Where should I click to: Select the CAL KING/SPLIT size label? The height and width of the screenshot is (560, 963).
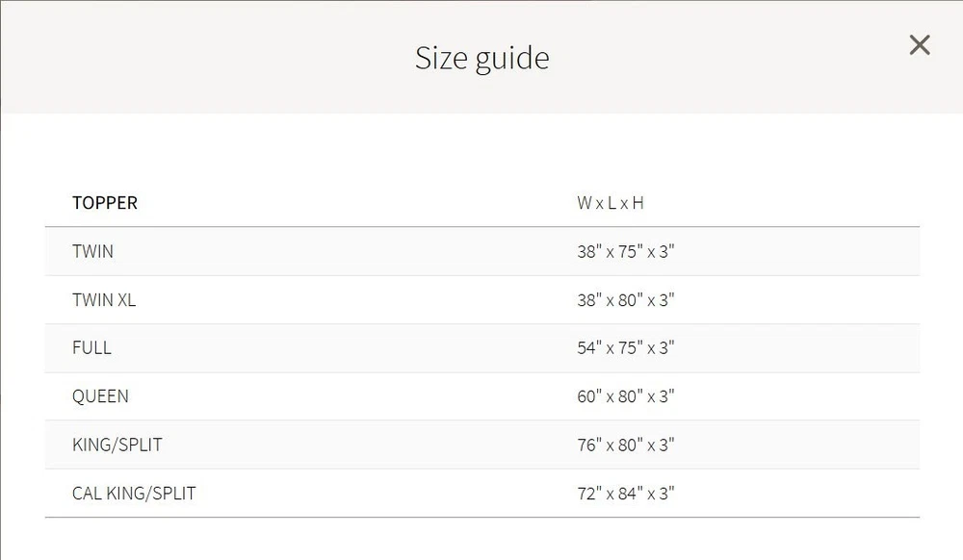134,494
